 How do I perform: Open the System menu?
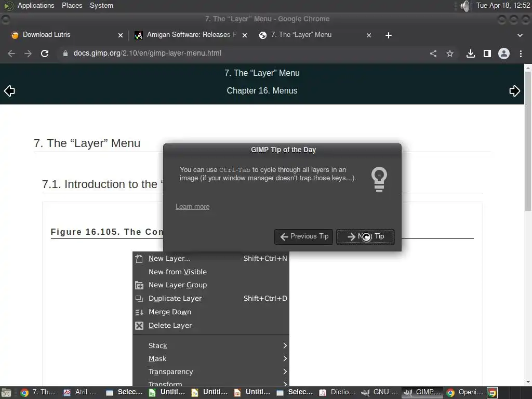101,5
